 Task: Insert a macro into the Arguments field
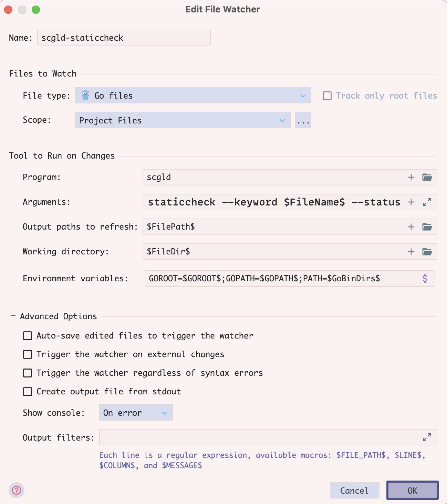click(x=411, y=202)
